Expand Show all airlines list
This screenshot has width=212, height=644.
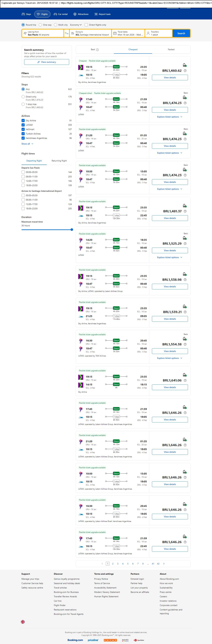tap(27, 144)
